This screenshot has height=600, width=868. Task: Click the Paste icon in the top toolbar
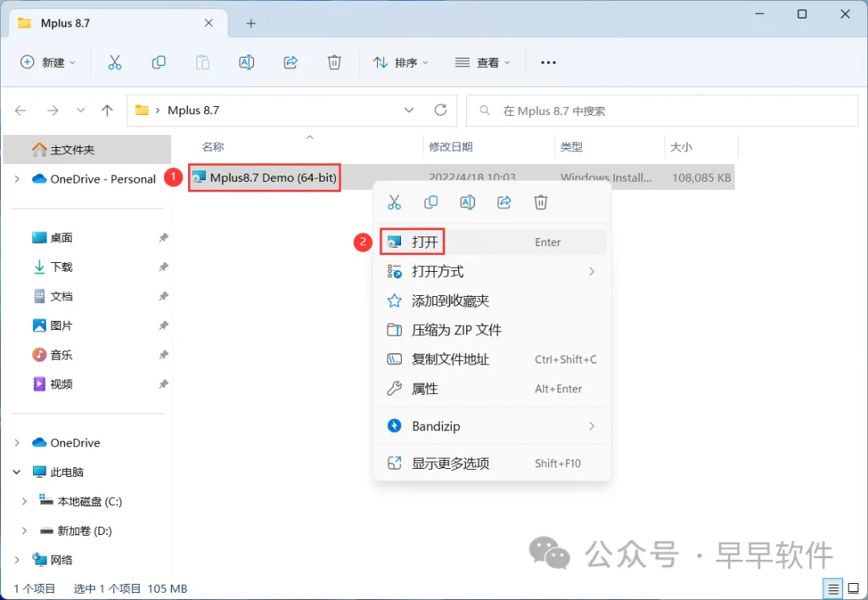[x=203, y=63]
